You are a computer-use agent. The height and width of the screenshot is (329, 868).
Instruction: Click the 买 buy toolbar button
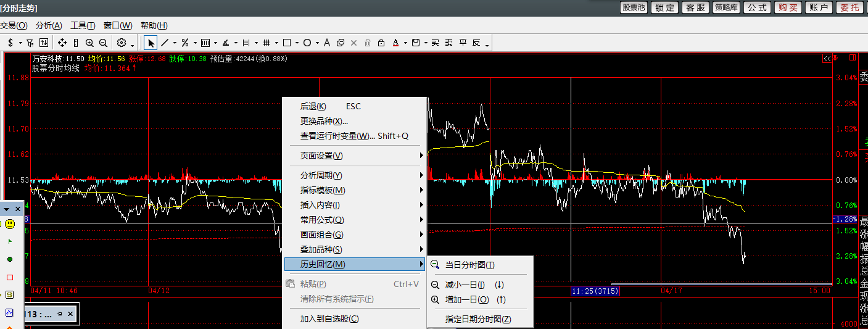[x=435, y=43]
